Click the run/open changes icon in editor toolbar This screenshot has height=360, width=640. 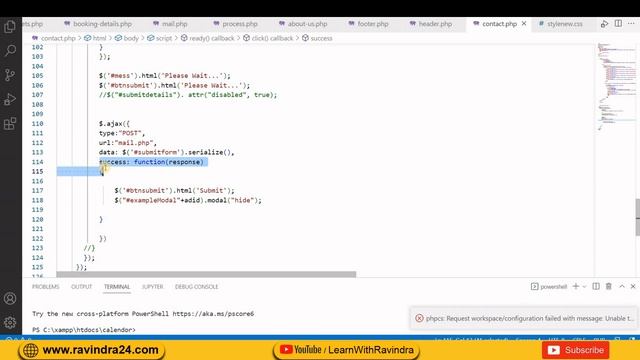604,24
